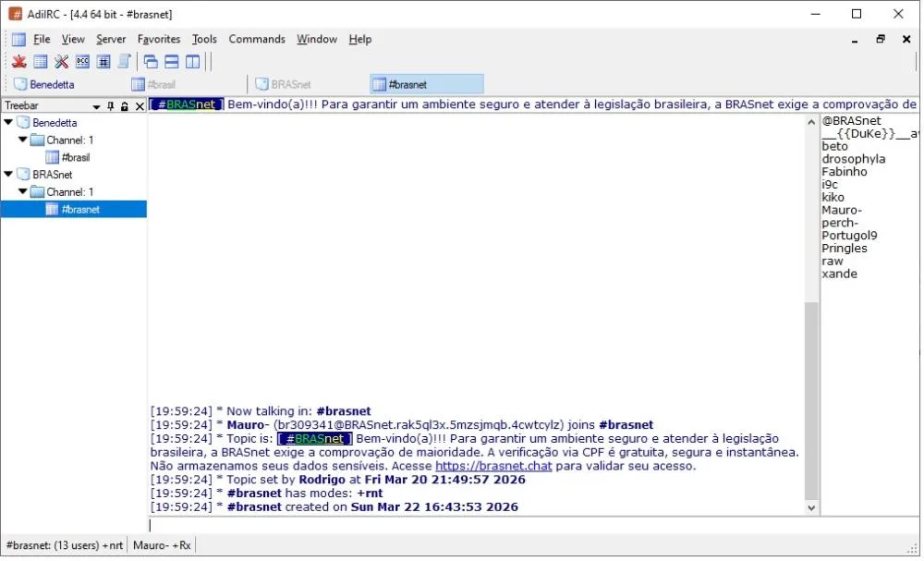Viewport: 924px width, 561px height.
Task: Cascade windows using the toolbar icon
Action: pyautogui.click(x=149, y=62)
